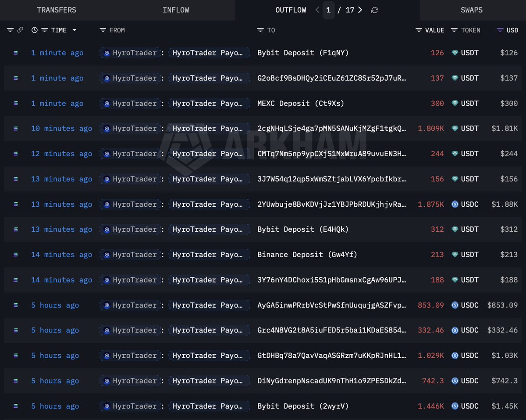Click USD amount $188
The height and width of the screenshot is (420, 526).
coord(509,280)
